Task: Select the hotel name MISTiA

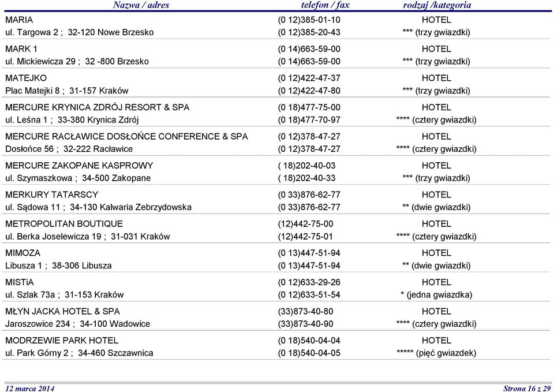Action: point(20,282)
